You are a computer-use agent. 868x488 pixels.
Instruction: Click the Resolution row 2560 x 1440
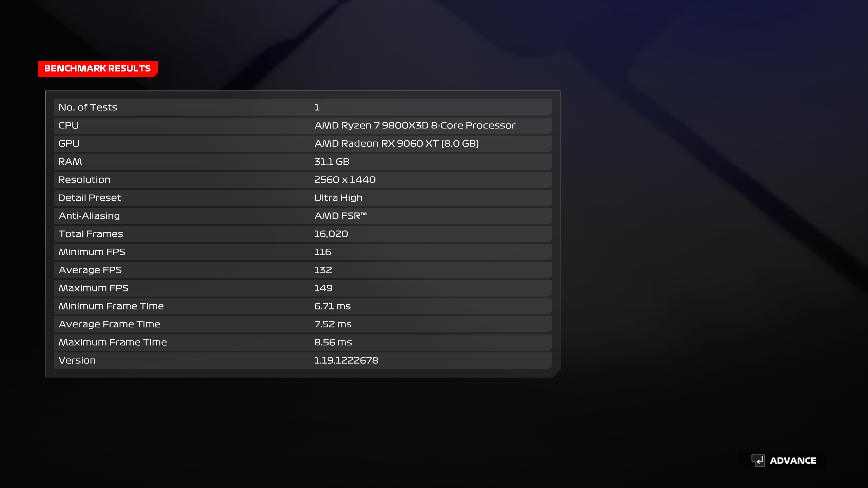[x=303, y=180]
